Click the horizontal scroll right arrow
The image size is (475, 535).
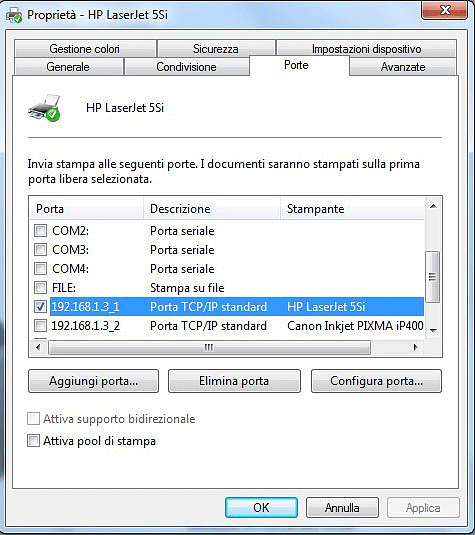click(x=415, y=347)
